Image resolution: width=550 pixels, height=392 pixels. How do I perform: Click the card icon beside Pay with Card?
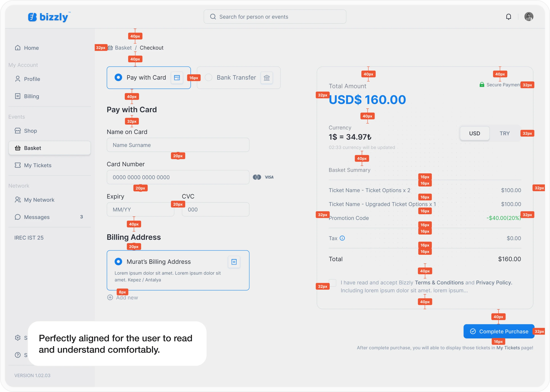177,78
